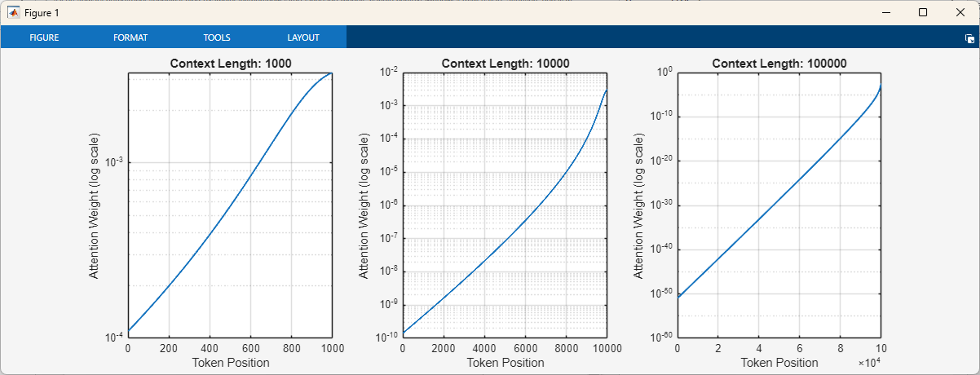Select the rightmost plot's 'Attention Weight' y-axis label
Screen dimensions: 980x375
click(640, 205)
